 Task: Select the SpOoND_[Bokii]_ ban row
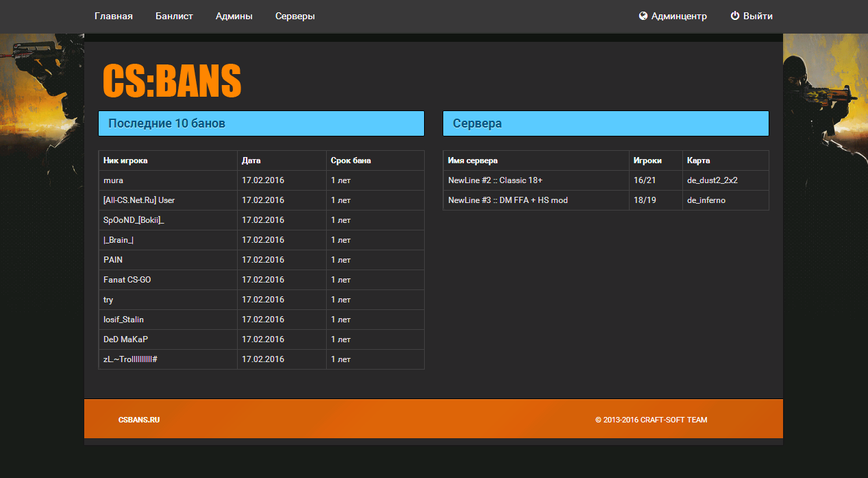click(261, 220)
